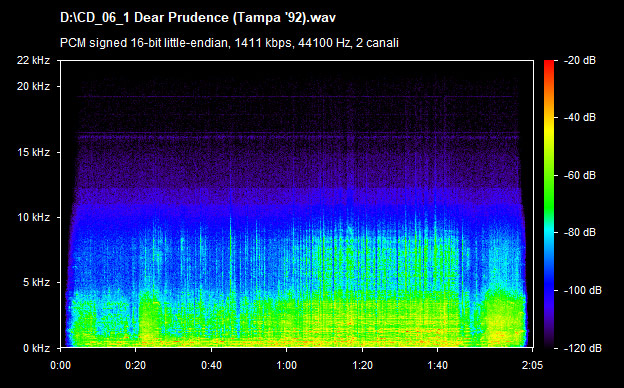The width and height of the screenshot is (624, 388).
Task: Click the red top of the dB color scale
Action: (x=549, y=64)
